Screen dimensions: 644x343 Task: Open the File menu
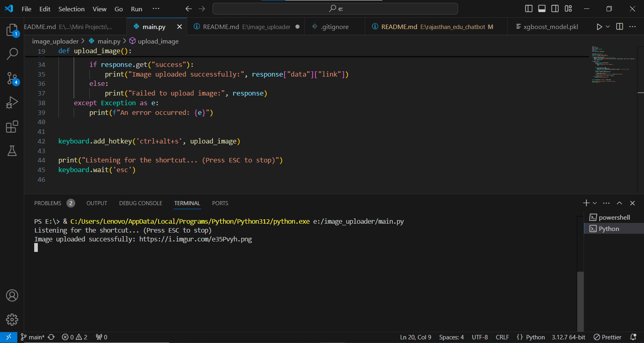(x=26, y=9)
